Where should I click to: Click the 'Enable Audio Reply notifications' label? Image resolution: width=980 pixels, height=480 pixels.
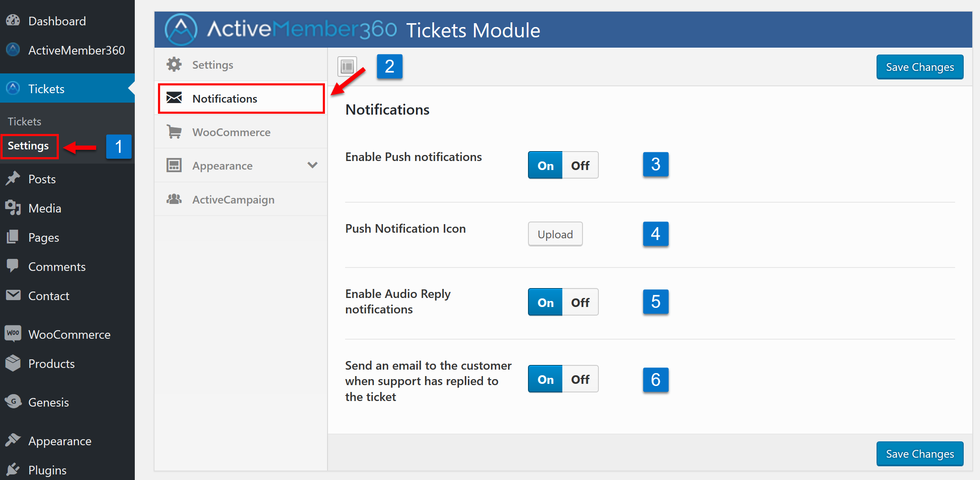point(398,302)
